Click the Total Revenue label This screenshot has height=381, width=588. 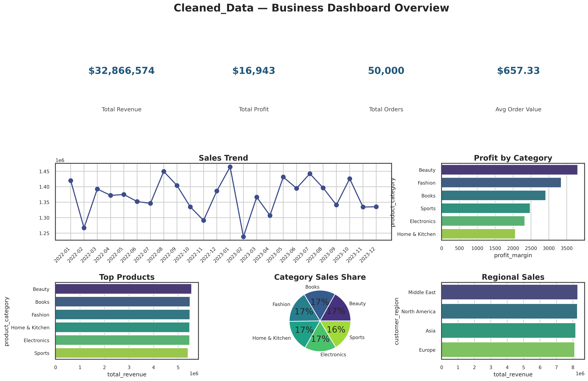tap(122, 109)
